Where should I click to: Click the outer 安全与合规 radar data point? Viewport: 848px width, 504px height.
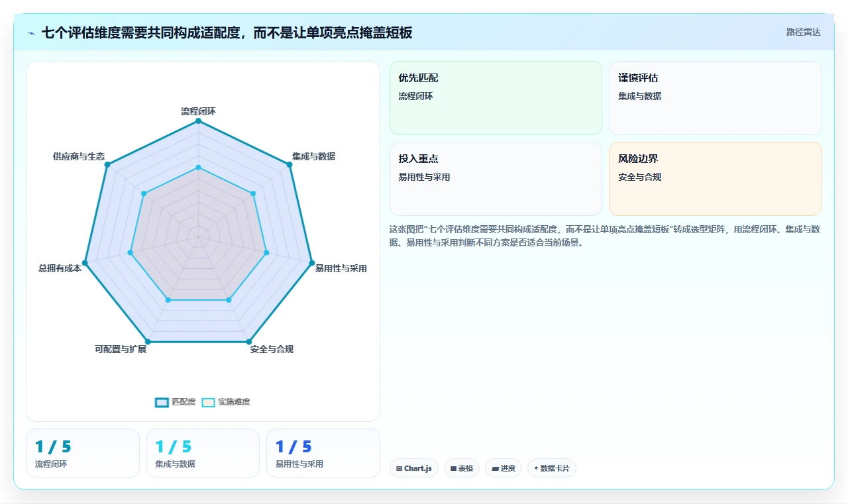248,342
